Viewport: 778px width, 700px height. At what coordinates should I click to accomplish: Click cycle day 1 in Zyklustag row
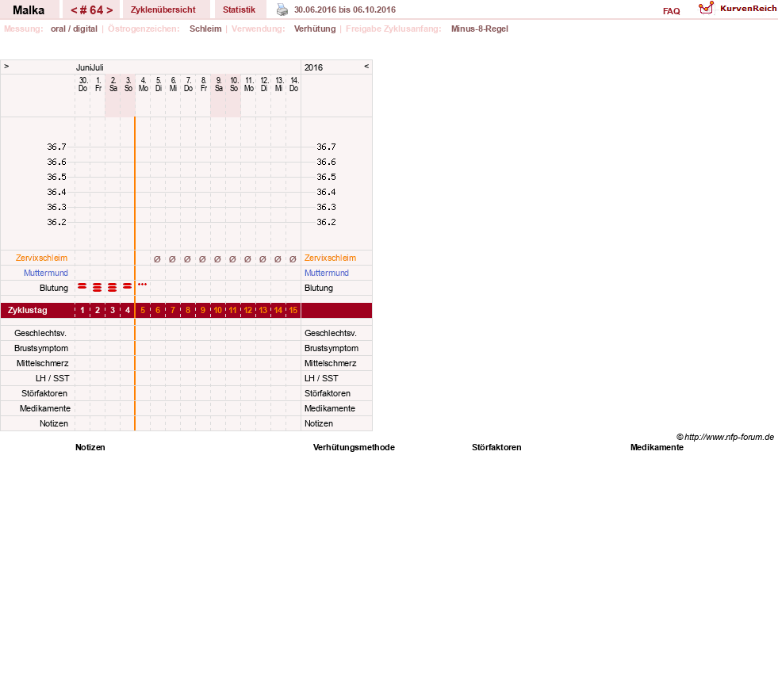point(82,311)
